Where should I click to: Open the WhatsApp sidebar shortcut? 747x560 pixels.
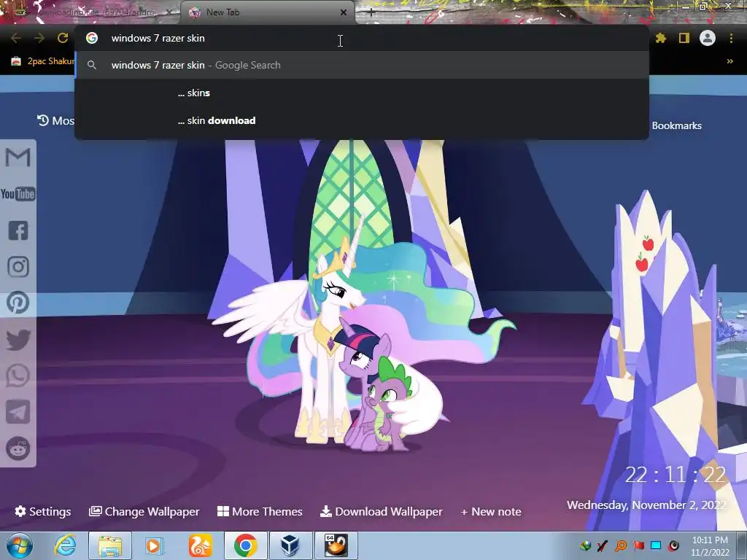(x=18, y=376)
